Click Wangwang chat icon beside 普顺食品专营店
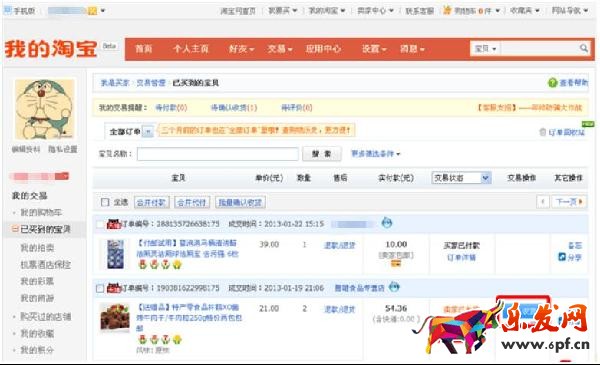Image resolution: width=600 pixels, height=365 pixels. [x=394, y=287]
